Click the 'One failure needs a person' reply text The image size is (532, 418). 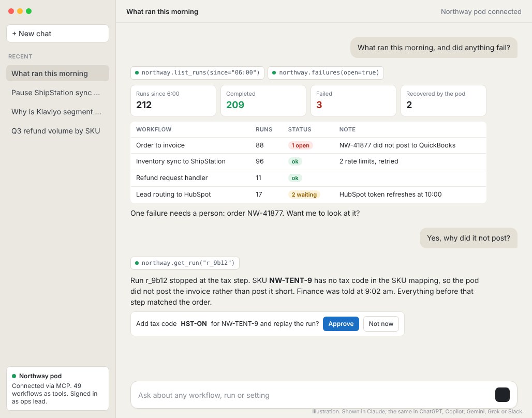245,214
